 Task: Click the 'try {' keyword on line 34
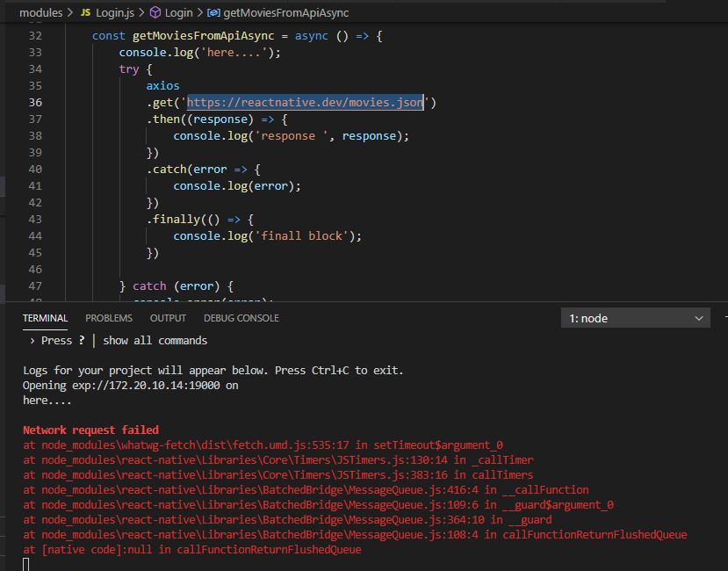click(135, 69)
